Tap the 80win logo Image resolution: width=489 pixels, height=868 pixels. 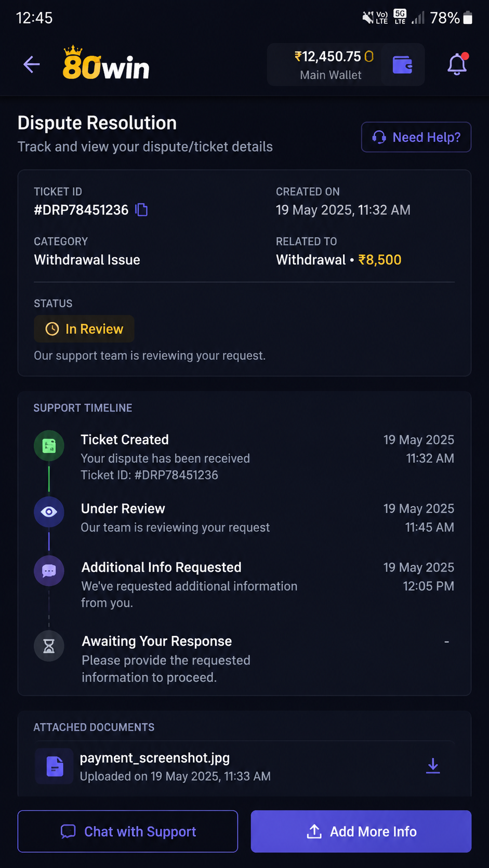[x=106, y=63]
